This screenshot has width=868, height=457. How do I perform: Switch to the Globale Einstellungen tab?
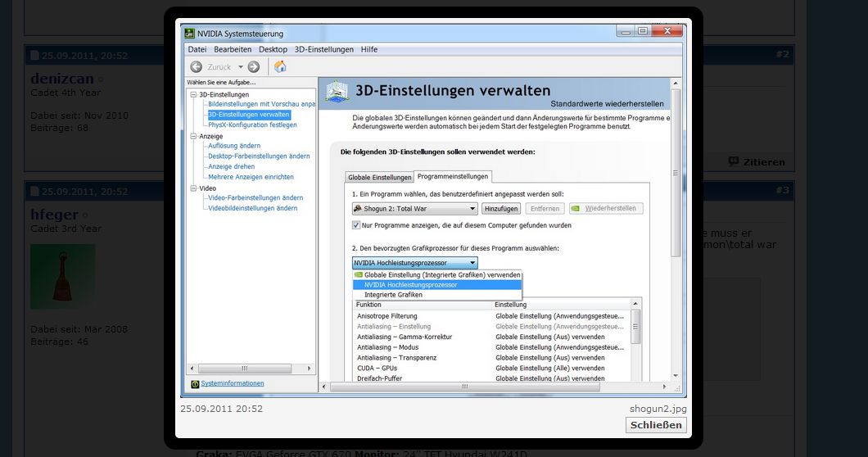[x=379, y=177]
